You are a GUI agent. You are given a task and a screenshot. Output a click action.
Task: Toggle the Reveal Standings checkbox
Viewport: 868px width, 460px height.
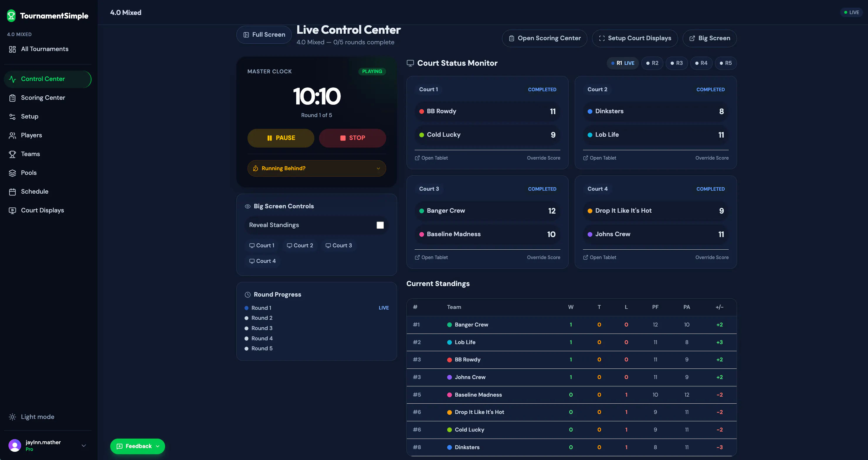(380, 225)
